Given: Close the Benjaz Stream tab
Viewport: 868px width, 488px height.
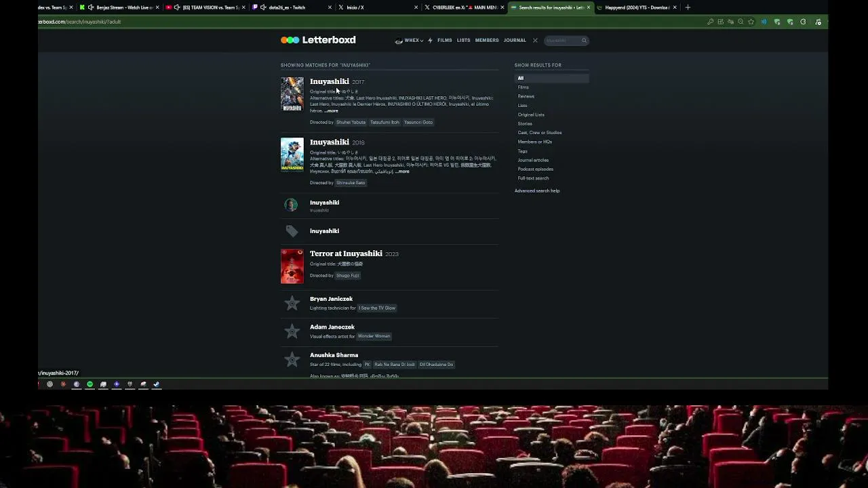Looking at the screenshot, I should (157, 7).
